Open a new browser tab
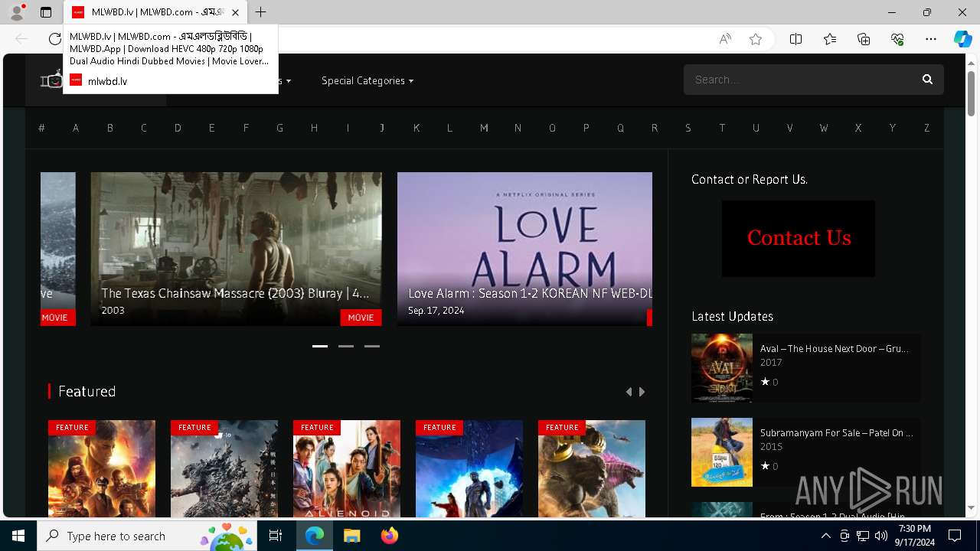The height and width of the screenshot is (551, 980). click(261, 12)
